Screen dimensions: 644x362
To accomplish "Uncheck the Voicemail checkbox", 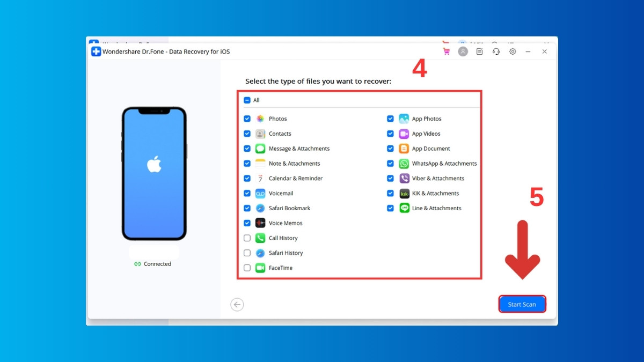I will click(x=247, y=194).
